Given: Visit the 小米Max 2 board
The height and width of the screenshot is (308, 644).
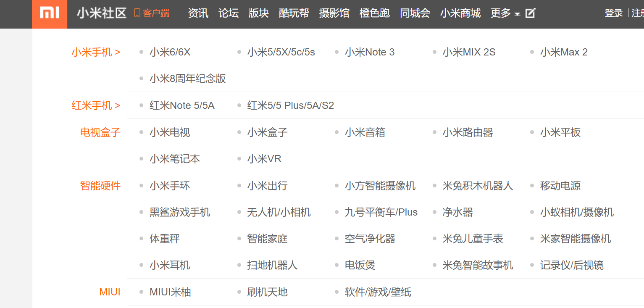Looking at the screenshot, I should pos(564,52).
